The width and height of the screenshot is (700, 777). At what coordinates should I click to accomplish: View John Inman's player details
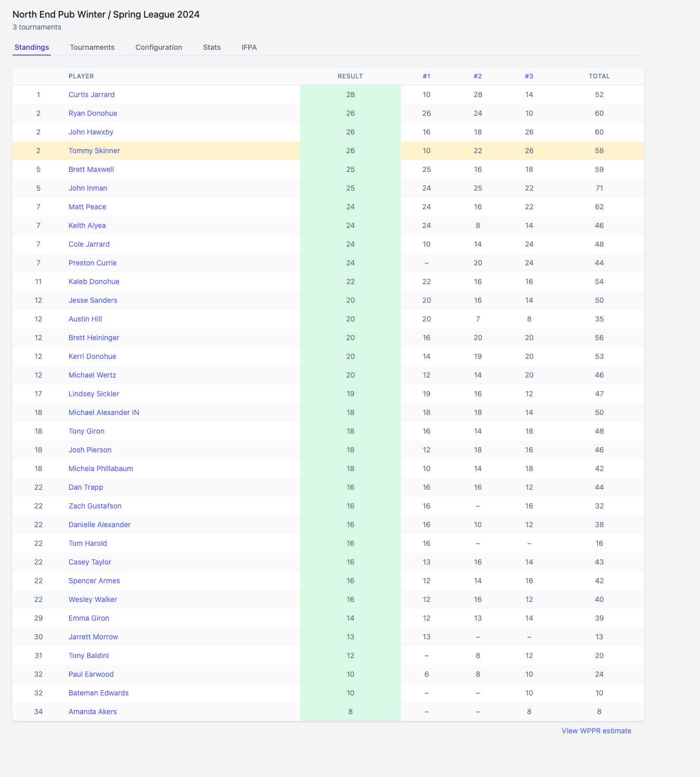[x=88, y=188]
